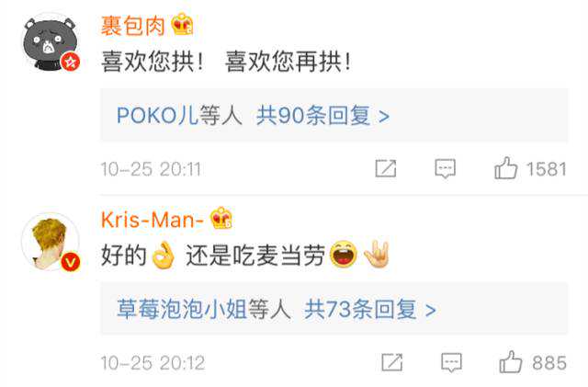Expand 共73条回复 thread

(x=369, y=310)
